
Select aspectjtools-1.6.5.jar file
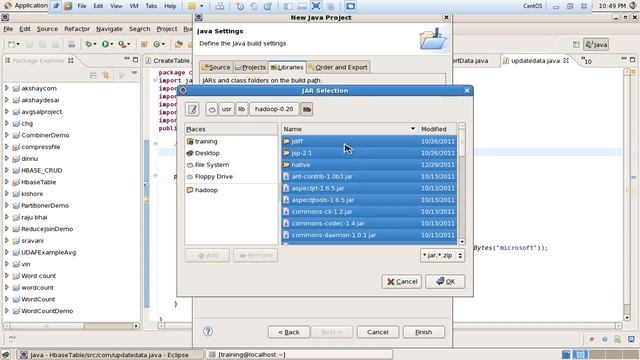(x=369, y=200)
